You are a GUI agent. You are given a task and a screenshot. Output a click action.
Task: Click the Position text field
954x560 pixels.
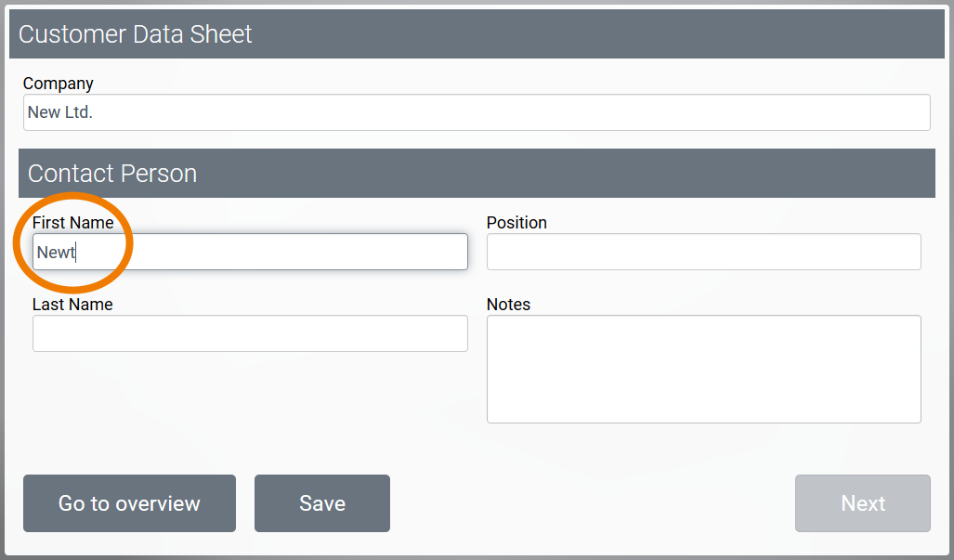703,252
